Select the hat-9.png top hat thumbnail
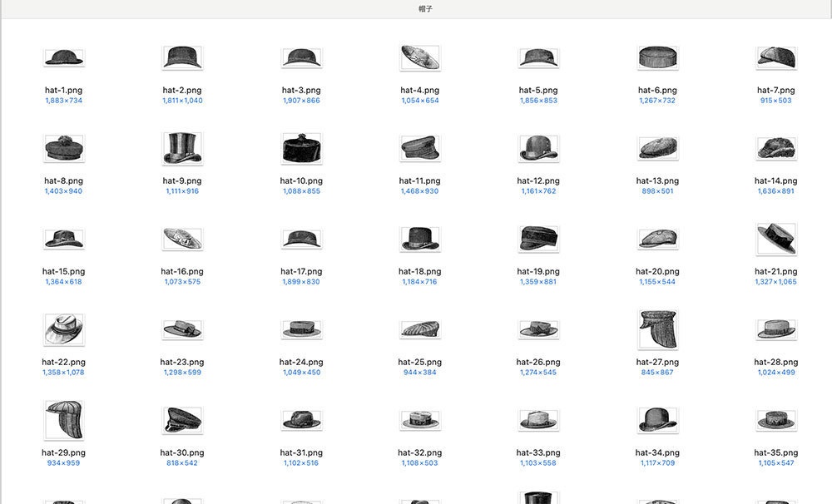Image resolution: width=832 pixels, height=504 pixels. 182,148
